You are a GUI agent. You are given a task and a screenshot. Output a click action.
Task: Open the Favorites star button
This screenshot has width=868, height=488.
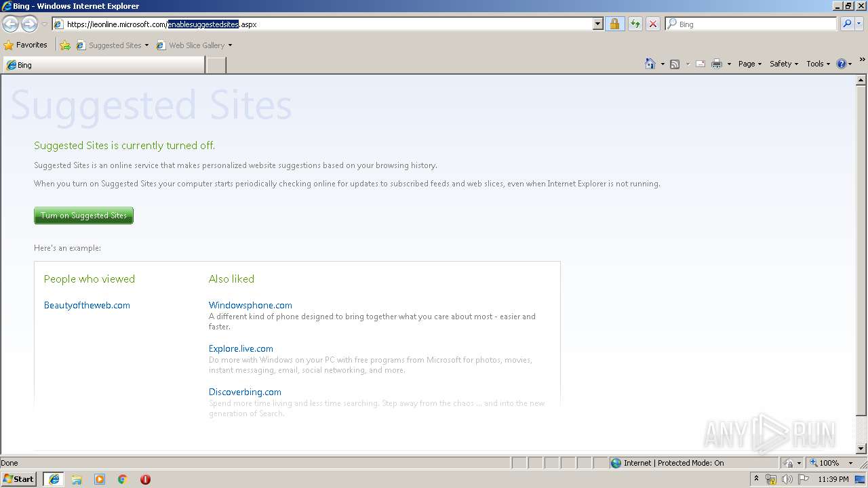coord(26,45)
